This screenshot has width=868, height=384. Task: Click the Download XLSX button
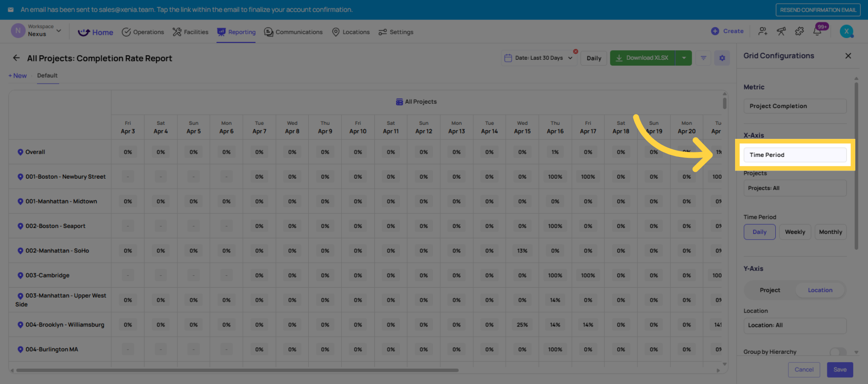coord(642,58)
